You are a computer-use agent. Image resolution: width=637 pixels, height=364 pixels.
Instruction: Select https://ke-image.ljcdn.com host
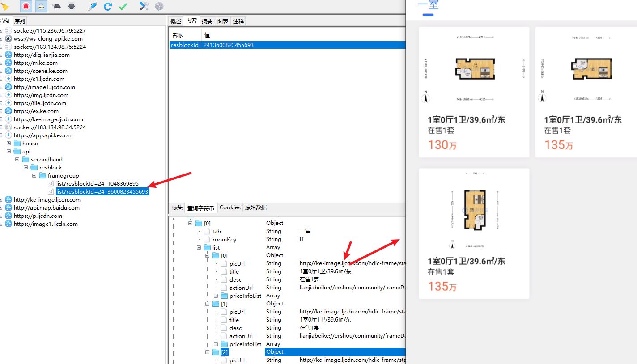pos(48,119)
